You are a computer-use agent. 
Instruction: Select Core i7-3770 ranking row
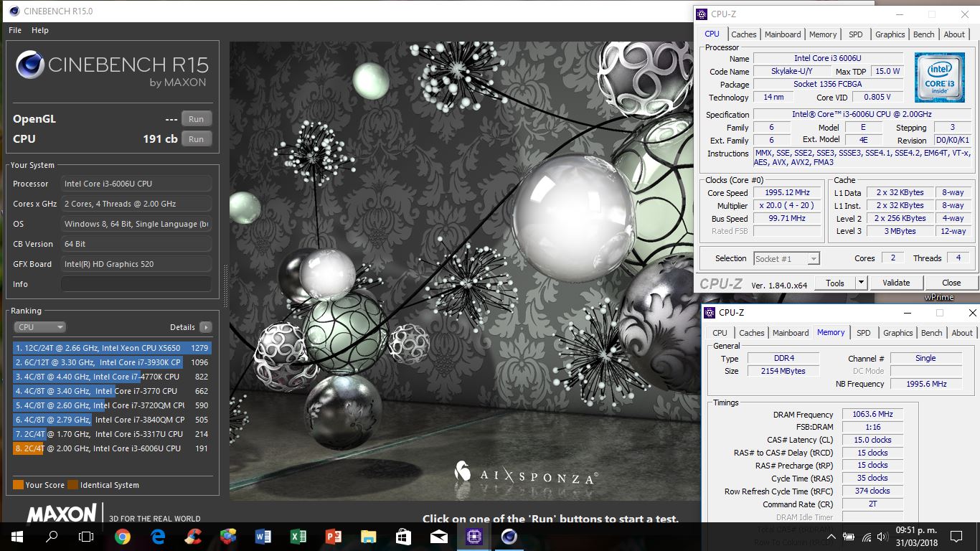(x=113, y=391)
